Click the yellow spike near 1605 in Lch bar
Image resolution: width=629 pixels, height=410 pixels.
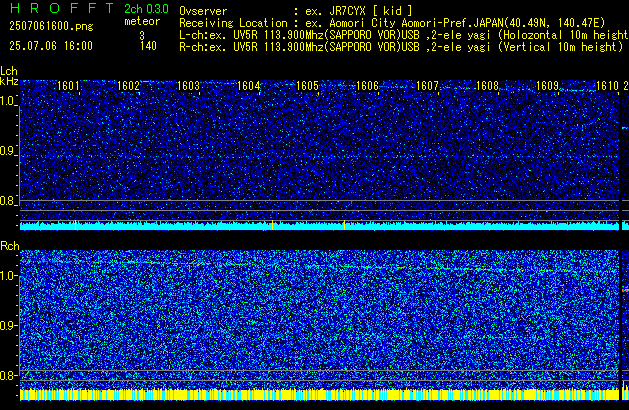point(344,225)
